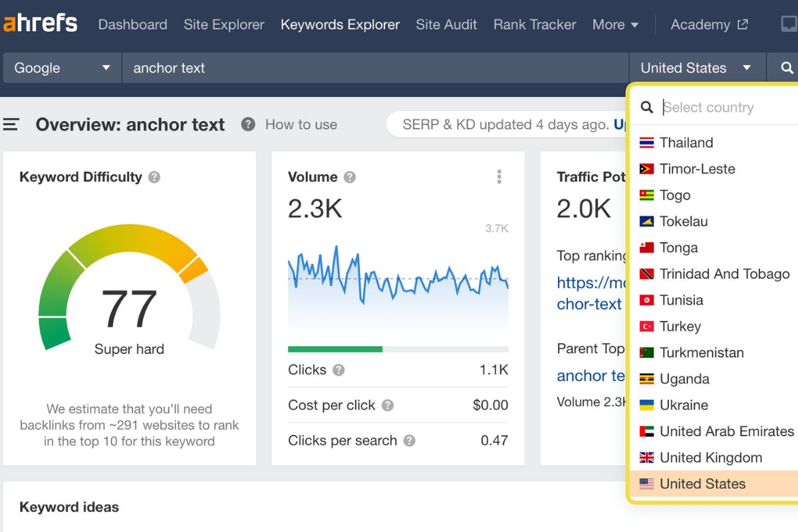Click the ahrefs logo
Viewport: 798px width, 532px height.
click(41, 24)
